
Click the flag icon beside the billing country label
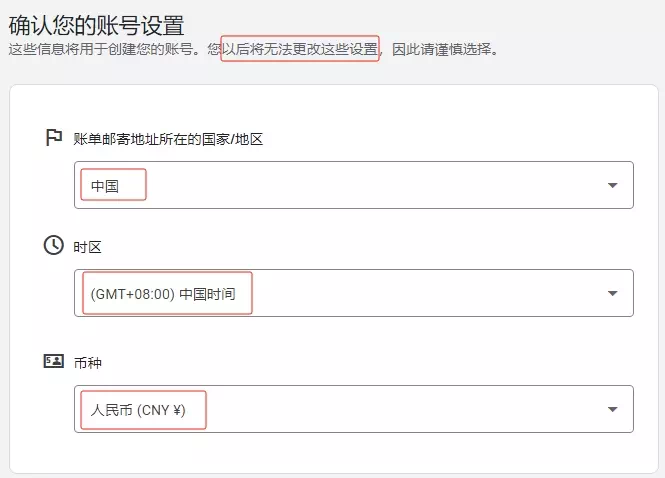click(x=54, y=138)
